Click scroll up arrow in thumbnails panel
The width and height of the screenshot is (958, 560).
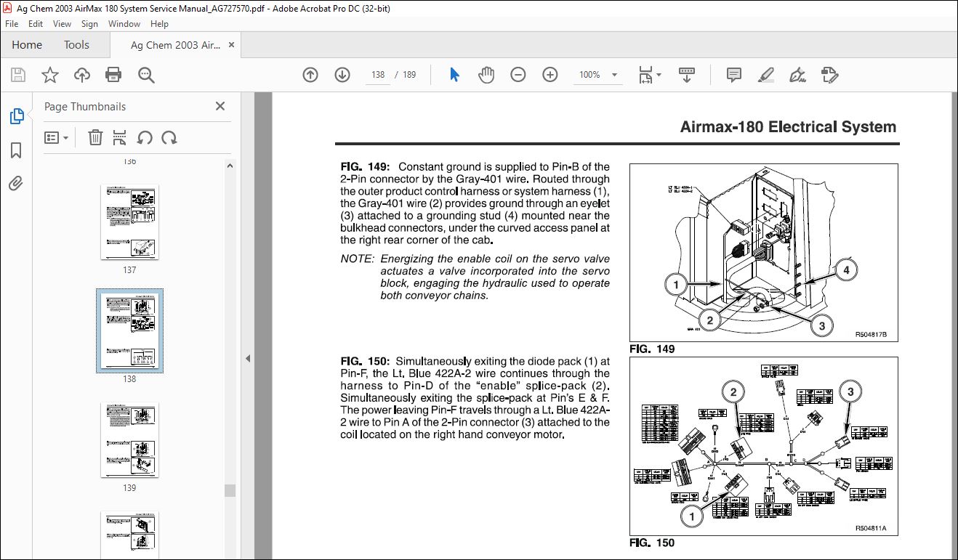(230, 166)
